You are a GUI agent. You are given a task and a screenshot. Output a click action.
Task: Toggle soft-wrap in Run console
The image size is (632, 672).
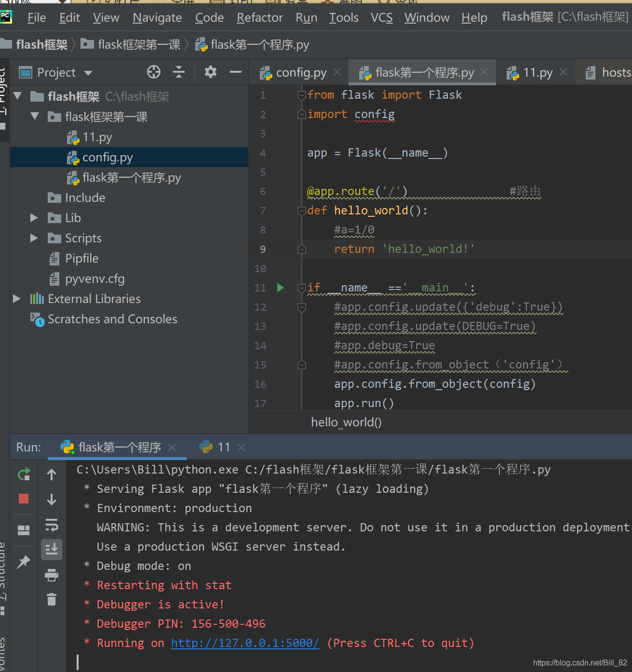[x=52, y=525]
